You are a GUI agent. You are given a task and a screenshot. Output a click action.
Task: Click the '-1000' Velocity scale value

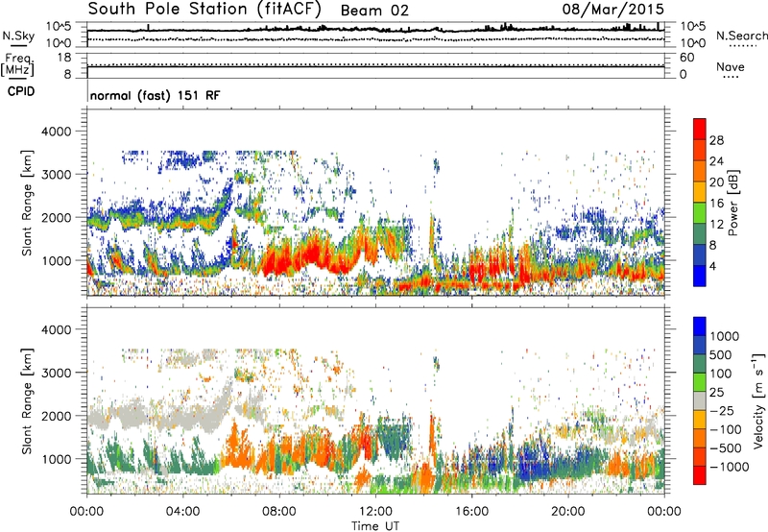[729, 467]
